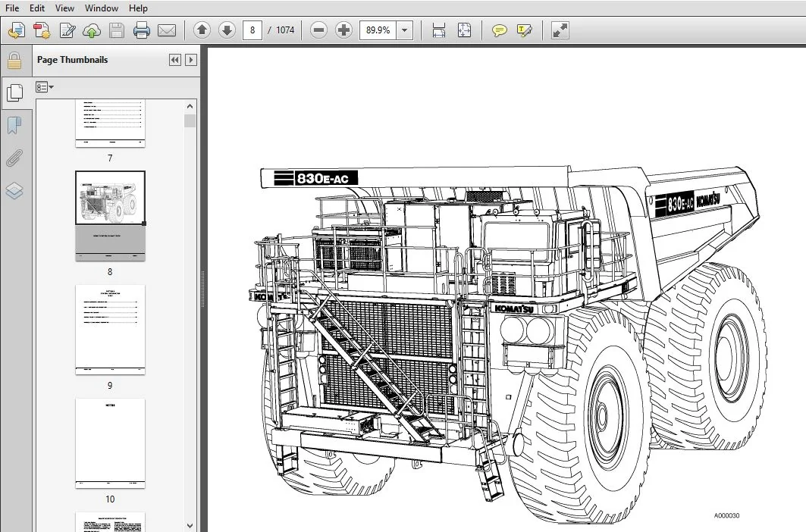Image resolution: width=806 pixels, height=532 pixels.
Task: Click the Page Thumbnails panel title
Action: coord(73,60)
